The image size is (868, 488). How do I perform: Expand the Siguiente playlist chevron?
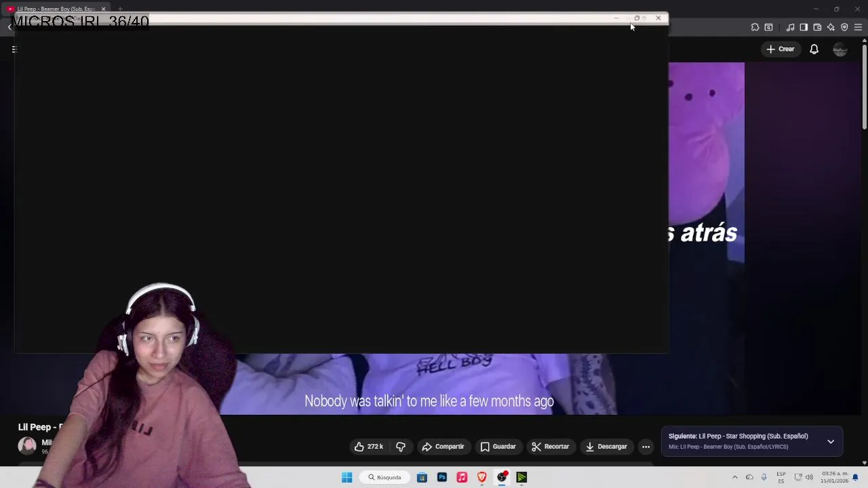click(831, 441)
